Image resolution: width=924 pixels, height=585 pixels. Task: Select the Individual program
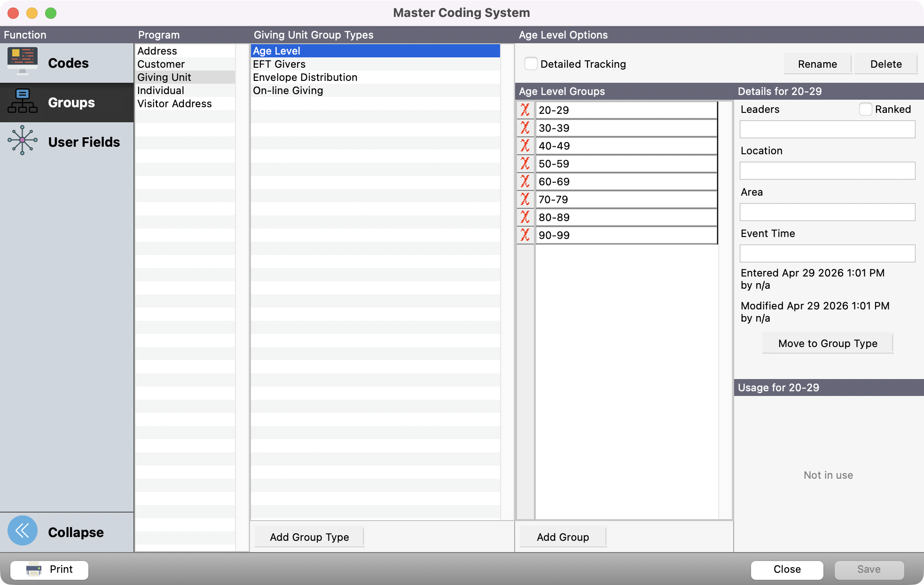pyautogui.click(x=185, y=90)
